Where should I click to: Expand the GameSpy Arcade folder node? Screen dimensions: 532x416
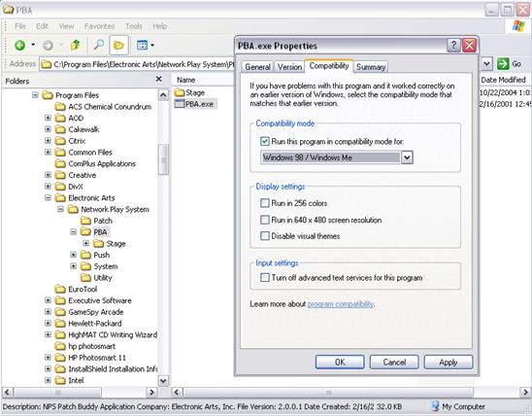point(48,312)
